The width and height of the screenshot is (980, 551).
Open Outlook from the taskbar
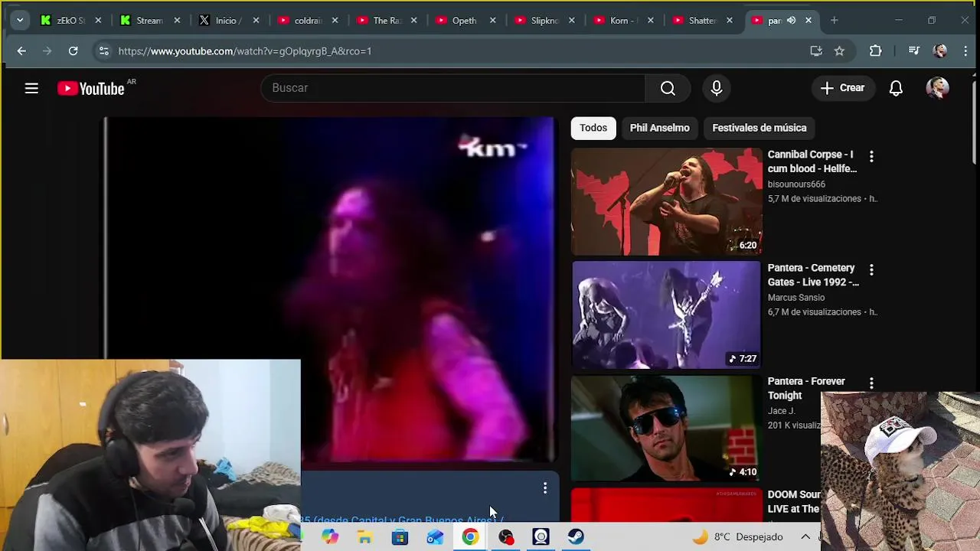click(435, 537)
